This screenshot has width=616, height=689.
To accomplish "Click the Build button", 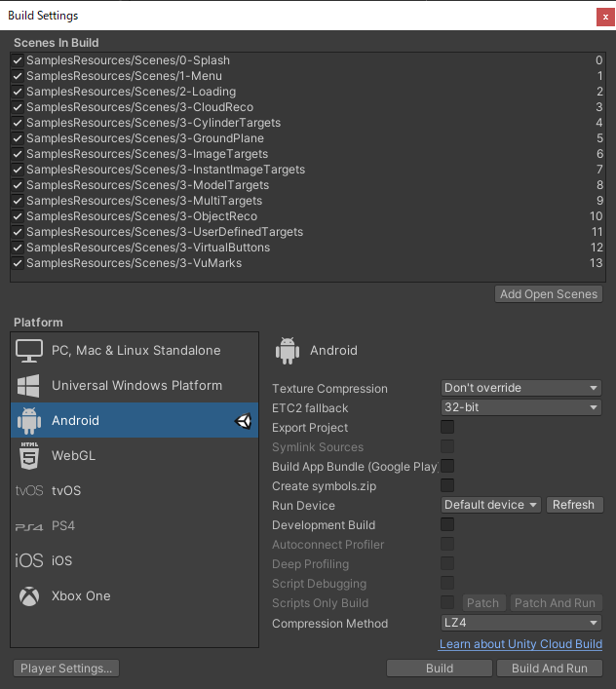I will [x=440, y=669].
